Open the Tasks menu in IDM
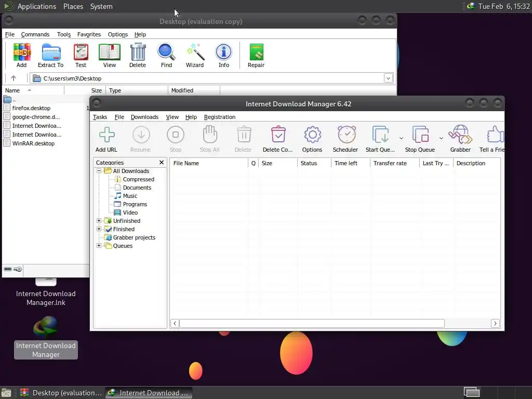This screenshot has height=399, width=532. (x=100, y=117)
